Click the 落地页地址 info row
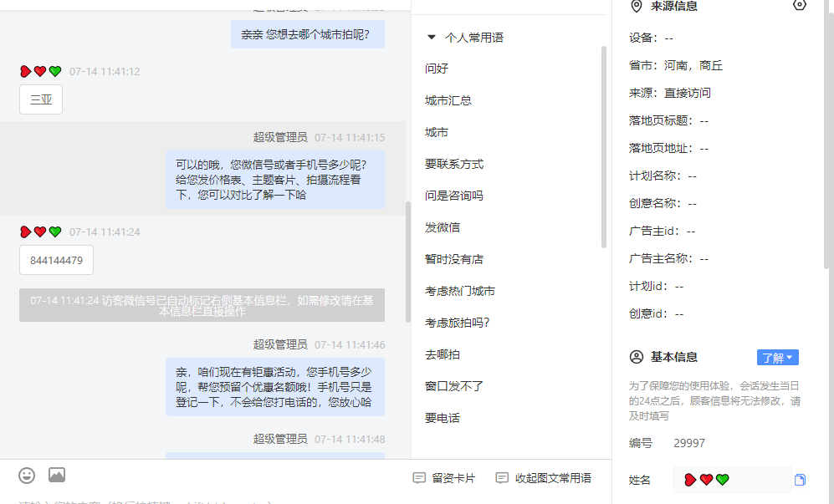 pos(668,148)
